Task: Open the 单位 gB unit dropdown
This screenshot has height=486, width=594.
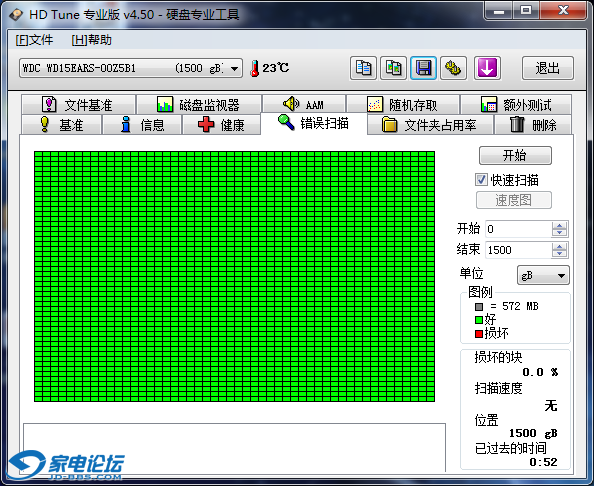Action: tap(543, 275)
